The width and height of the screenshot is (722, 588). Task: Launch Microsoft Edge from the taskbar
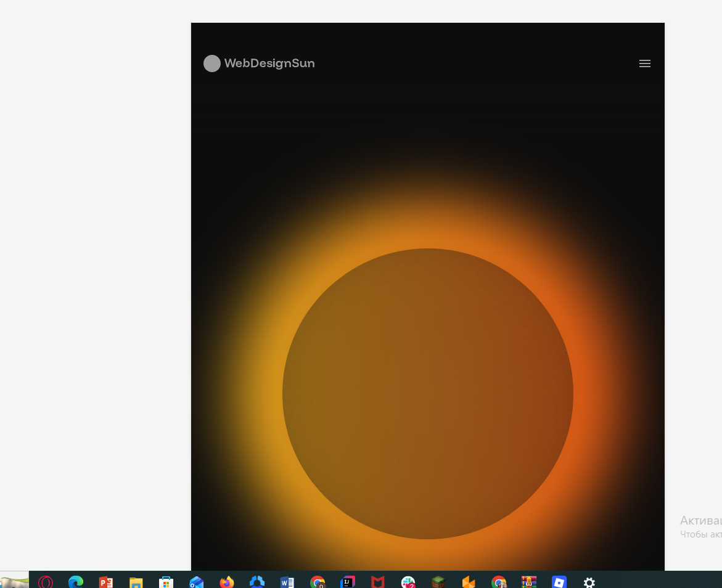75,582
